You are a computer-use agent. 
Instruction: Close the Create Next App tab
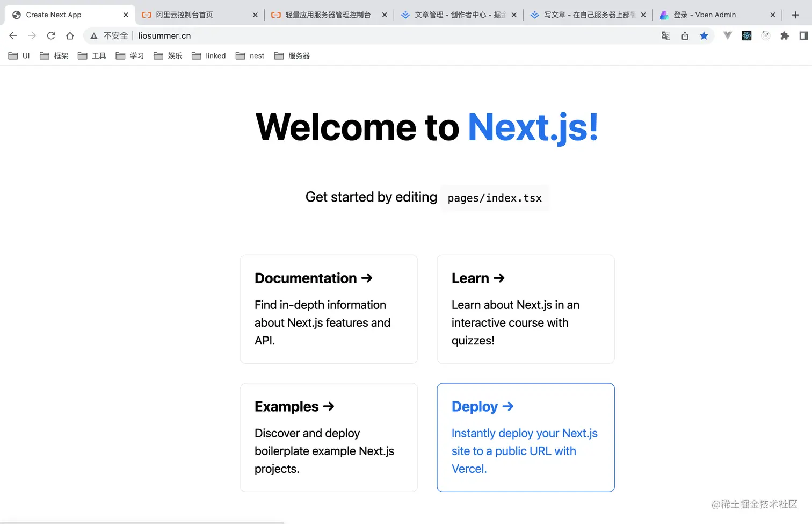pos(126,15)
